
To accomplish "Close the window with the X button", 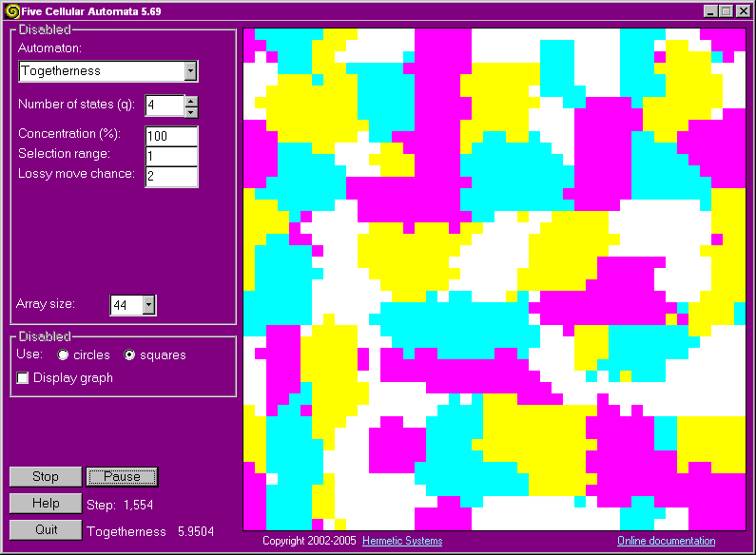I will tap(742, 11).
